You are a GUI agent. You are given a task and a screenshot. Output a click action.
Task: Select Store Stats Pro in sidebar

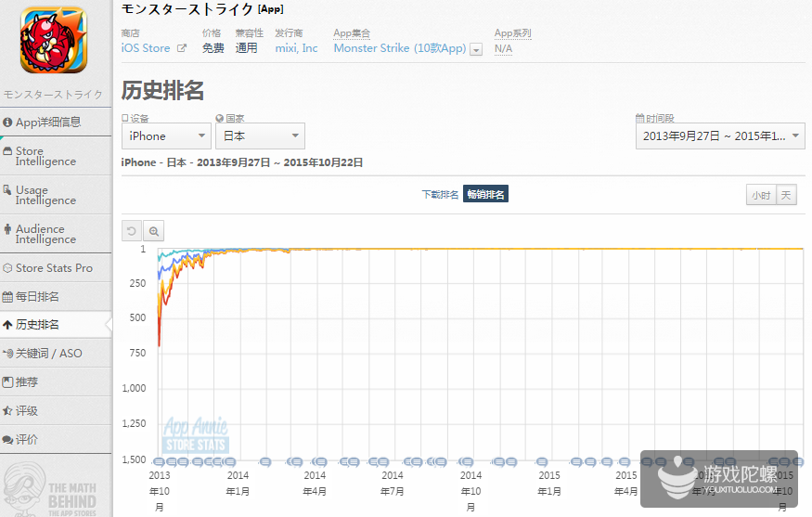tap(56, 268)
